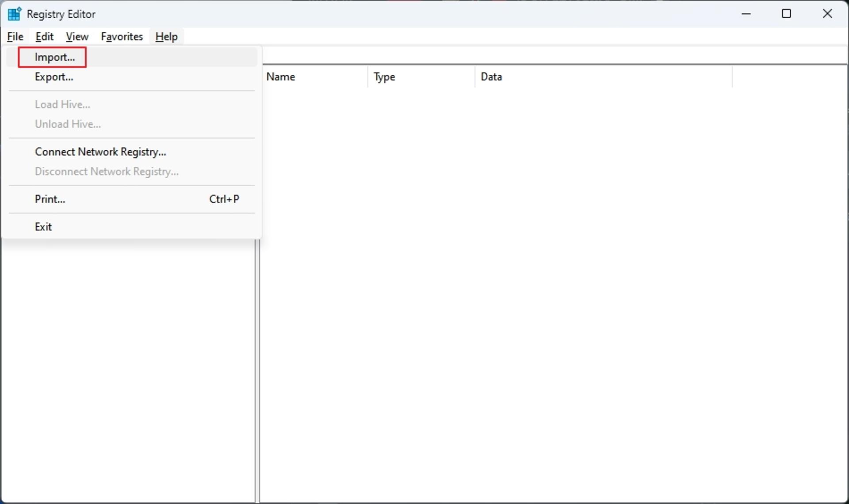The height and width of the screenshot is (504, 849).
Task: Click the address bar path field
Action: (x=555, y=56)
